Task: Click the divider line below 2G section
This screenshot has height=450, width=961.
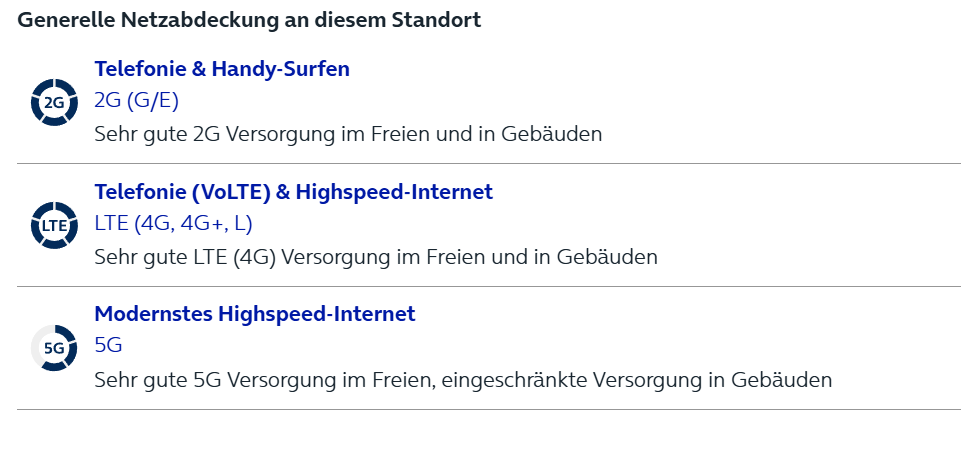Action: [488, 164]
